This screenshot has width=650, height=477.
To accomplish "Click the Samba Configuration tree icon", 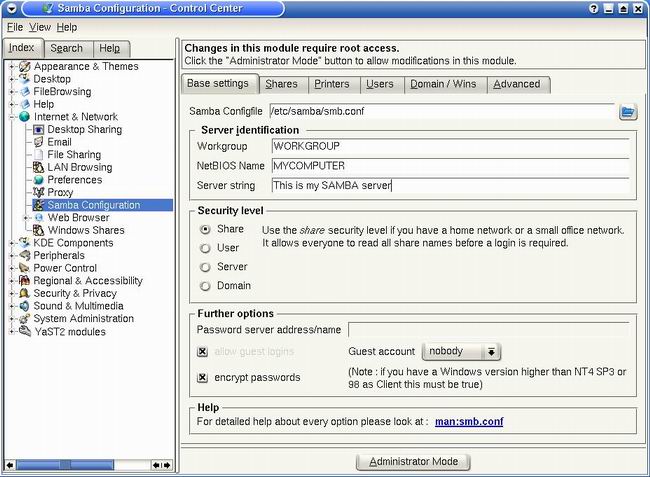I will 39,205.
